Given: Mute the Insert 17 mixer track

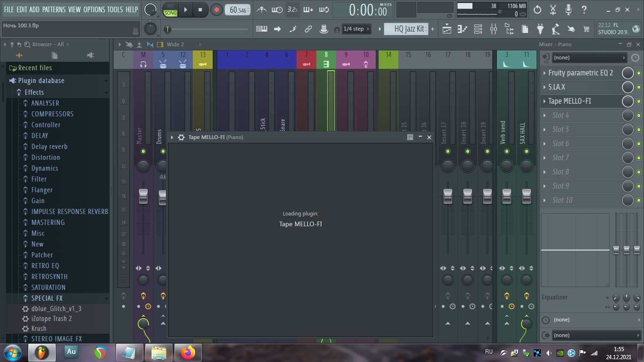Looking at the screenshot, I should [448, 151].
